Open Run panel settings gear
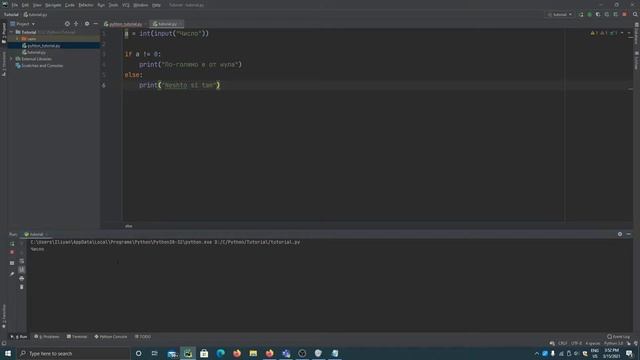 (620, 234)
